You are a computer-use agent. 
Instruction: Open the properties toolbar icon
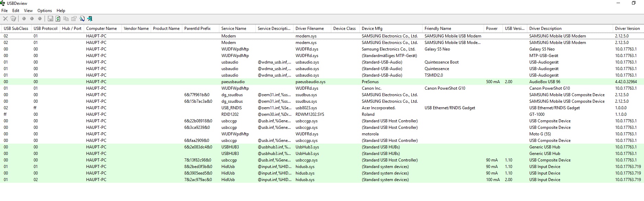(x=74, y=19)
